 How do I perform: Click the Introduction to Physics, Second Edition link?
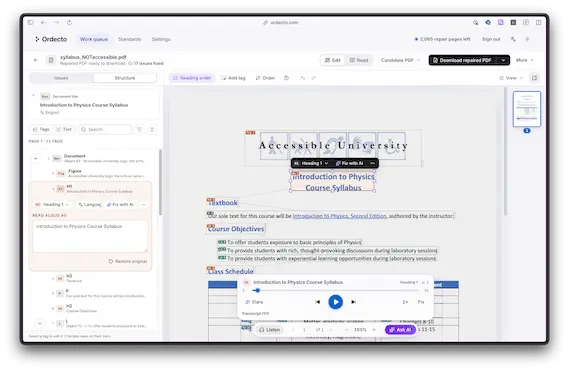[339, 216]
